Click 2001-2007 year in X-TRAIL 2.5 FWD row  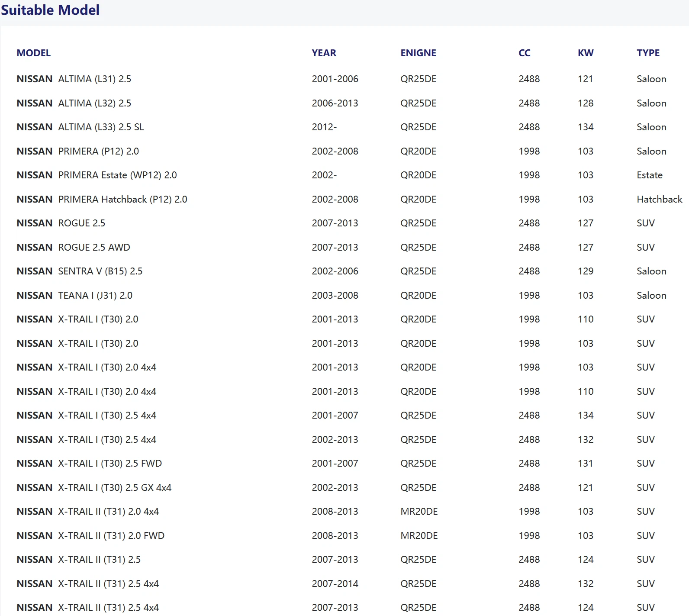(x=335, y=464)
